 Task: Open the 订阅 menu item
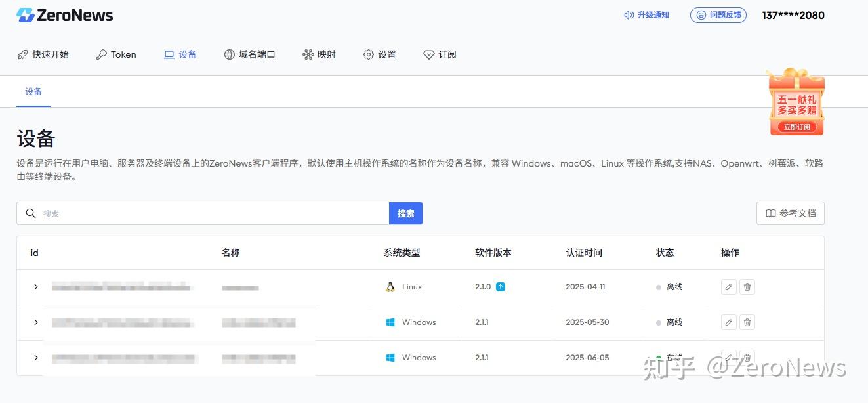click(440, 54)
